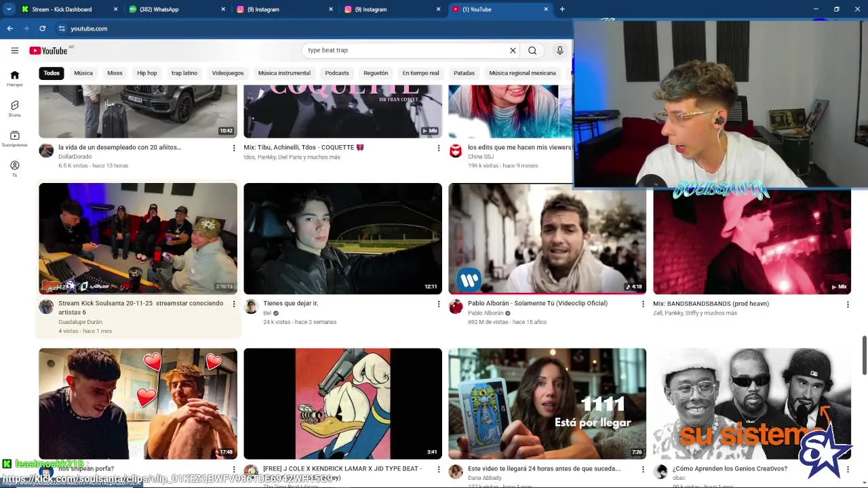
Task: Select the Música filter chip
Action: (x=83, y=73)
